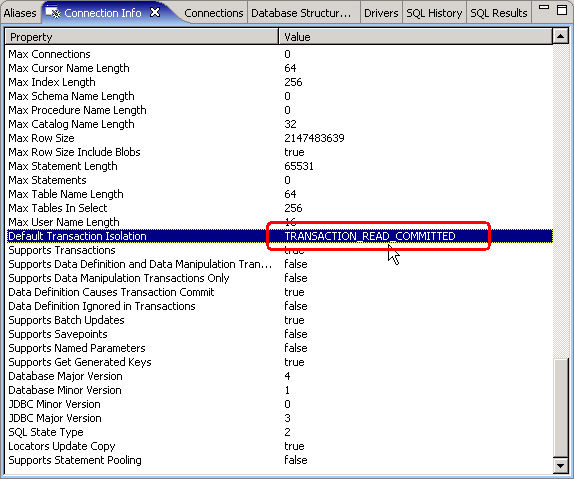Select the Supports Get Generated Keys row
The width and height of the screenshot is (574, 479).
click(x=280, y=362)
